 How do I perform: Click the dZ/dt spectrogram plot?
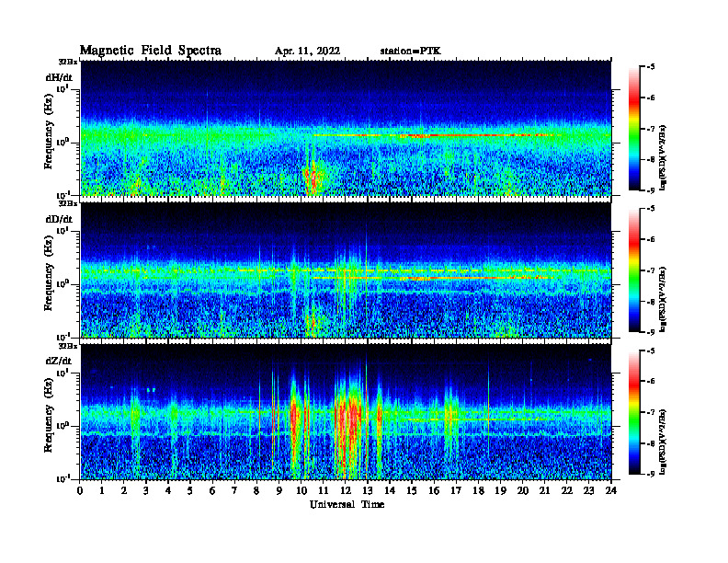(346, 412)
